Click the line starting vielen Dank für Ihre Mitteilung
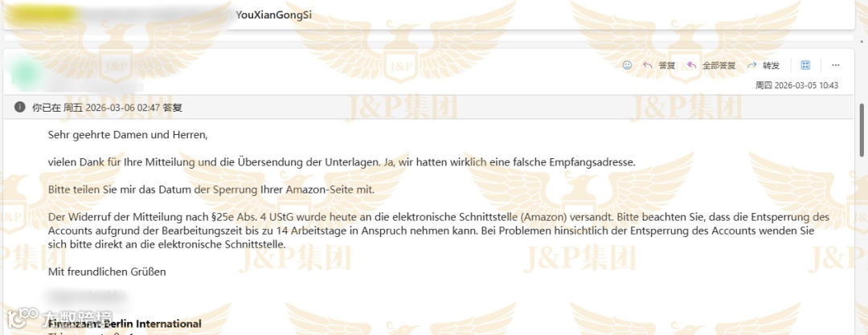The height and width of the screenshot is (335, 868). pos(342,162)
